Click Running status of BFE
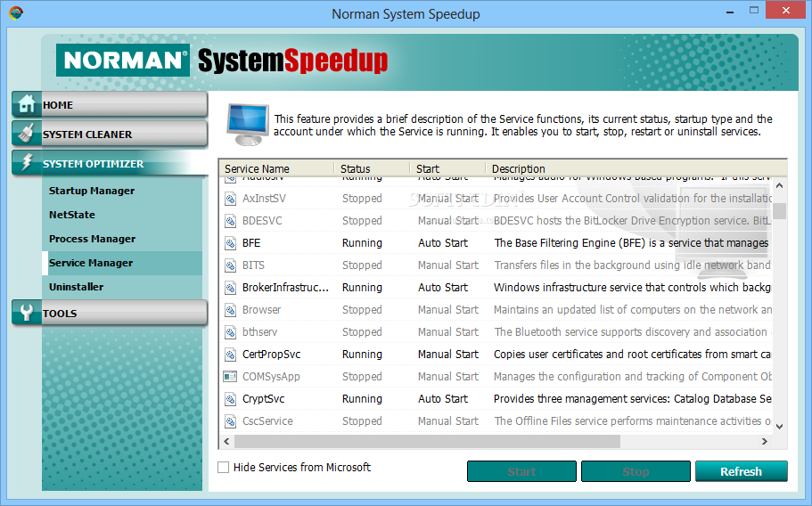The width and height of the screenshot is (812, 506). pyautogui.click(x=362, y=243)
